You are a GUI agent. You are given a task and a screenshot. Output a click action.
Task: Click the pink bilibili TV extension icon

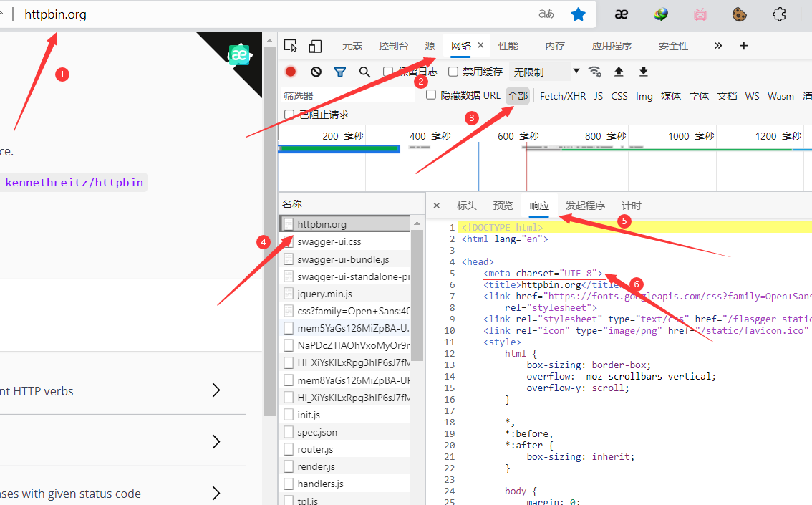pos(700,14)
